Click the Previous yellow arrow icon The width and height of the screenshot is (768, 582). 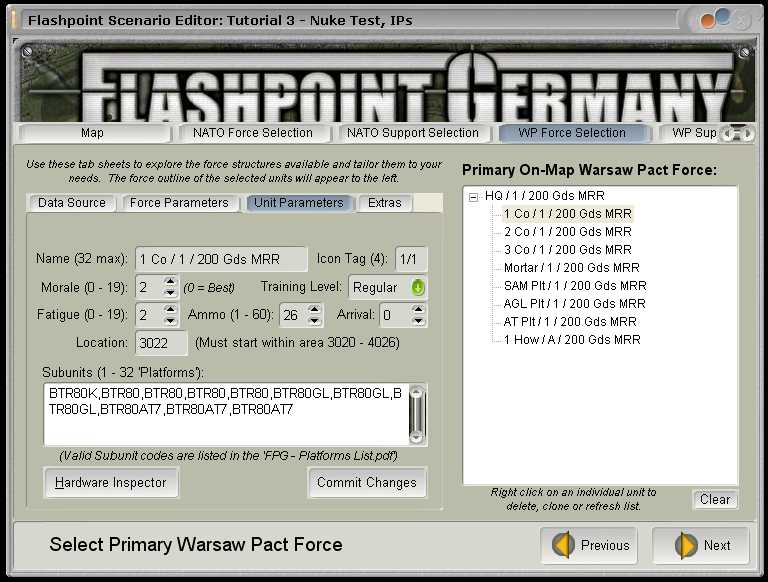tap(563, 545)
